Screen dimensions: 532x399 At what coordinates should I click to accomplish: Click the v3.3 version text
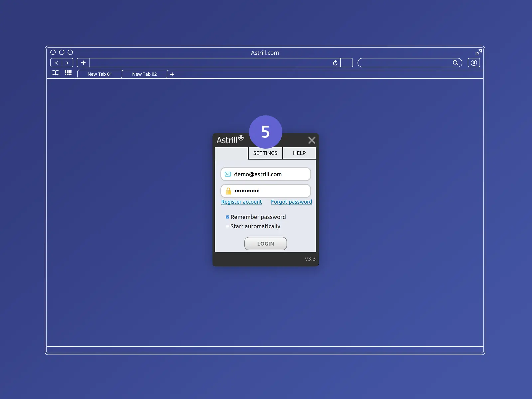pyautogui.click(x=310, y=259)
